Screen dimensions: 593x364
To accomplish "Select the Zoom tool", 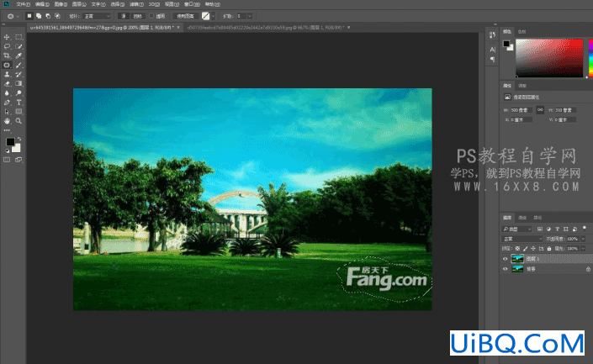I will click(x=19, y=121).
